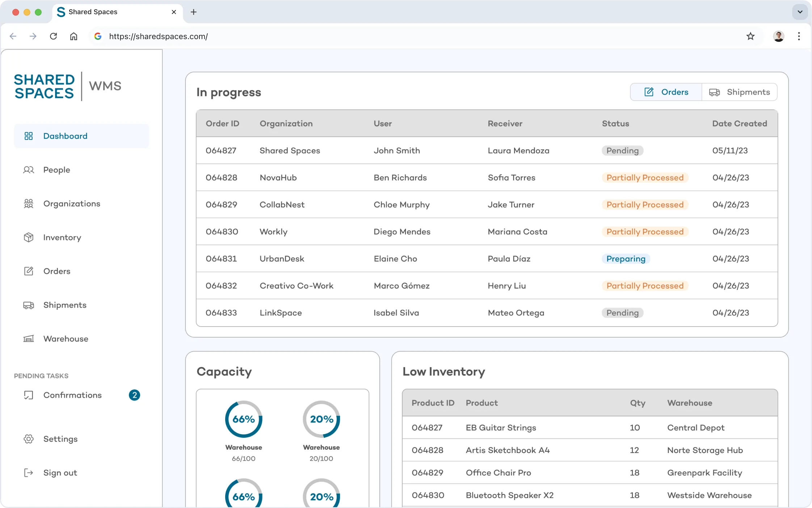Viewport: 812px width, 508px height.
Task: Click the notification badge showing 2
Action: (134, 395)
